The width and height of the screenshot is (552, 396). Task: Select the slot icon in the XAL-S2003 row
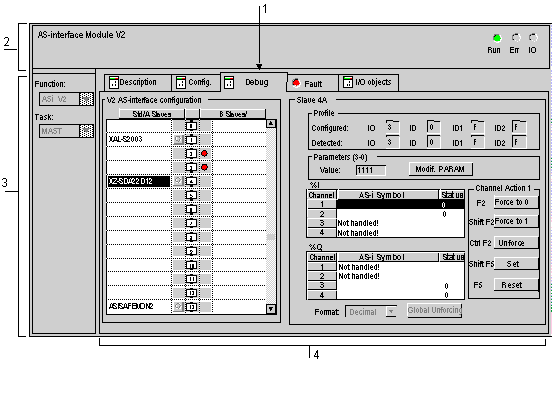[192, 140]
